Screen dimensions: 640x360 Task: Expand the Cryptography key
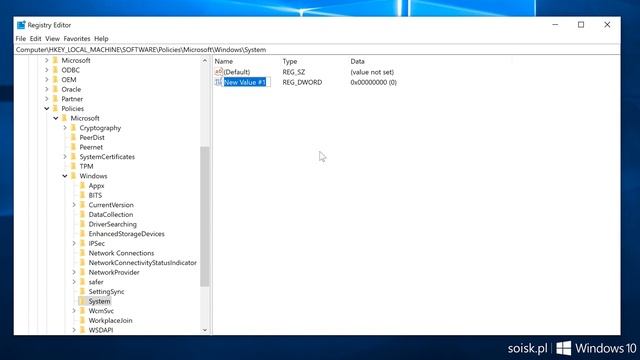click(65, 128)
